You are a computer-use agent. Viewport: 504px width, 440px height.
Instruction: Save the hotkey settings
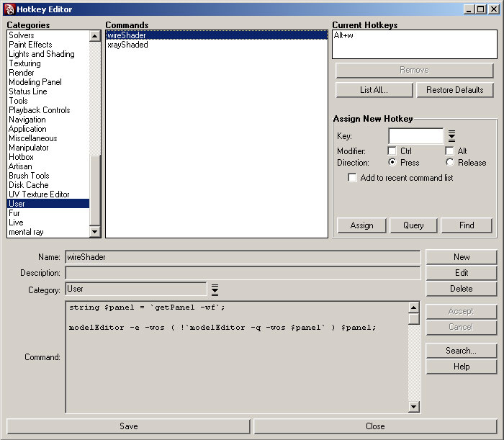pos(128,426)
